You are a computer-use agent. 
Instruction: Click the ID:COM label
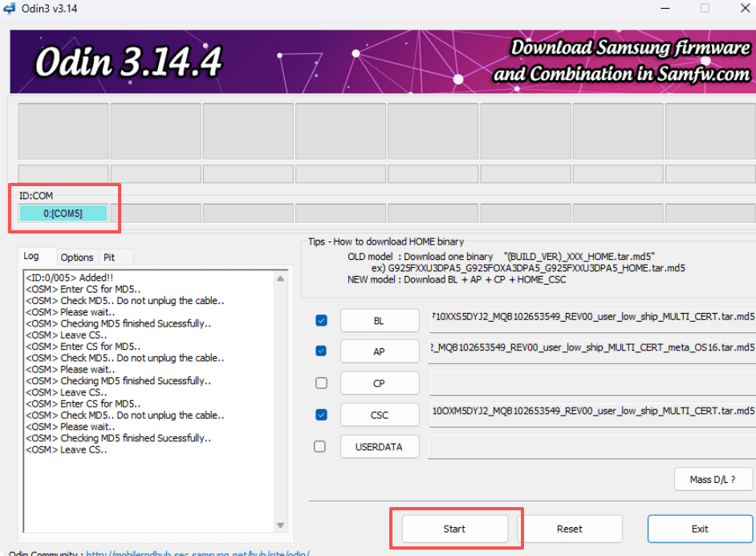coord(36,196)
